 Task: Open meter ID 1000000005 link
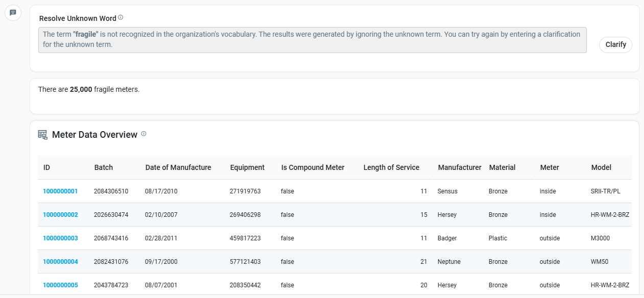point(60,285)
